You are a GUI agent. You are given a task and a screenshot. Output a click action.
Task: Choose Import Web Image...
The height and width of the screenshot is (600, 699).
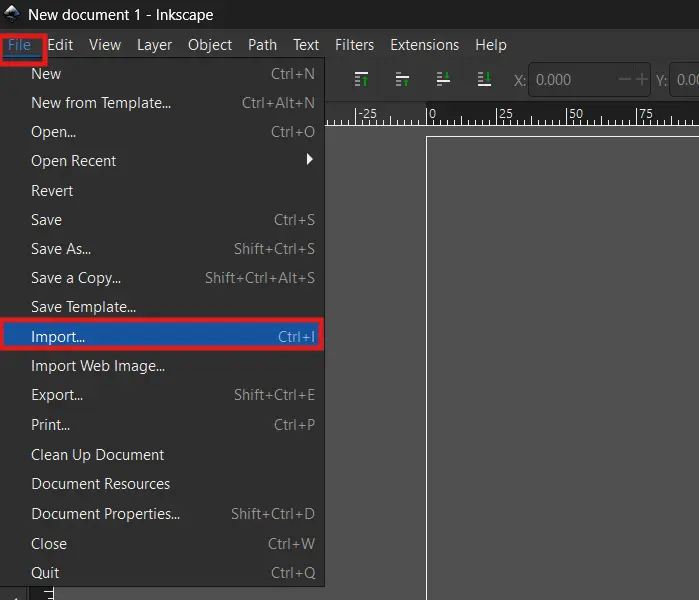click(162, 366)
